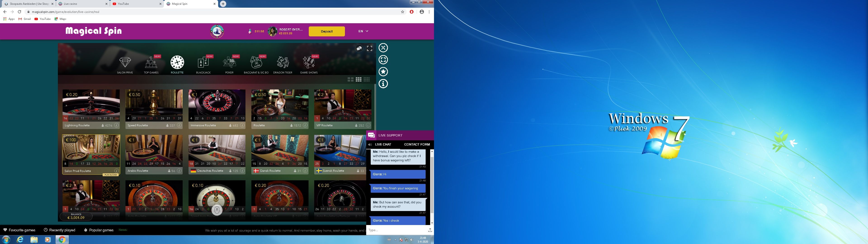Viewport: 868px width, 244px height.
Task: Switch to the YouTube browser tab
Action: coord(137,4)
